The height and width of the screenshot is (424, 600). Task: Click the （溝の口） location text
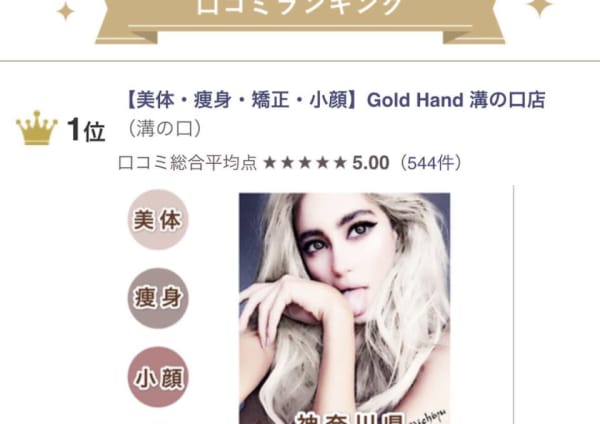[164, 129]
